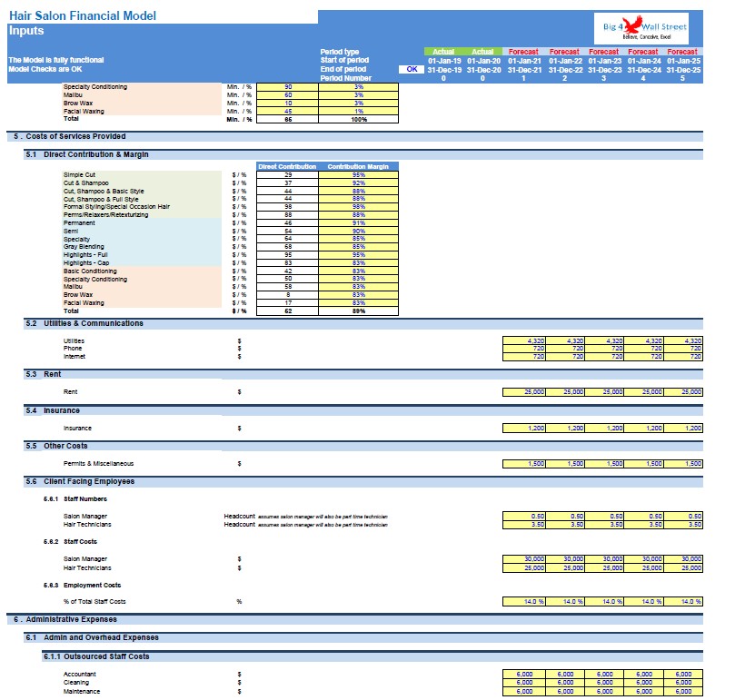755x700 pixels.
Task: Select the Perms/Relaxers/Retexturizing row label
Action: coord(105,215)
